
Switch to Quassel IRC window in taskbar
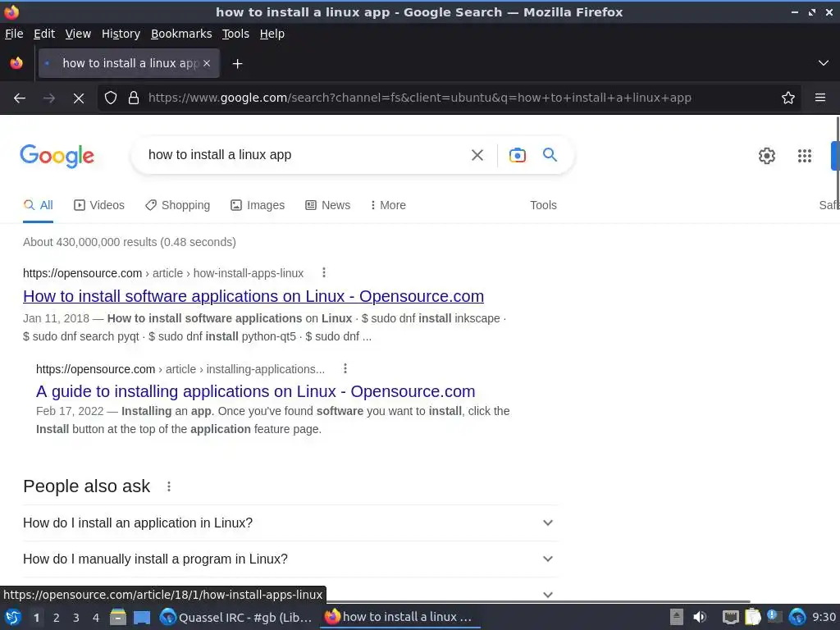click(x=236, y=617)
